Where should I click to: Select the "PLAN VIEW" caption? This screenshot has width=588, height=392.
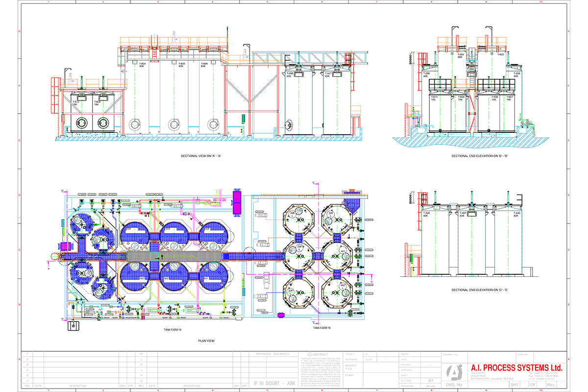coord(205,341)
